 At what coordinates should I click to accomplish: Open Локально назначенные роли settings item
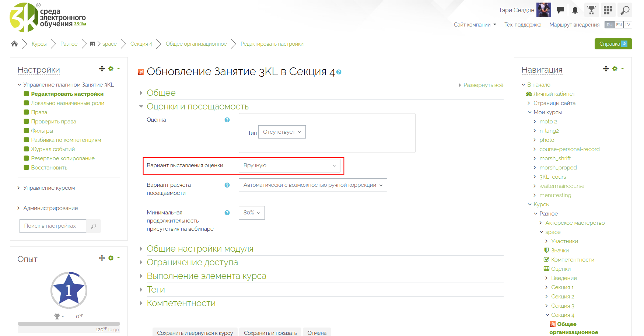click(x=67, y=103)
